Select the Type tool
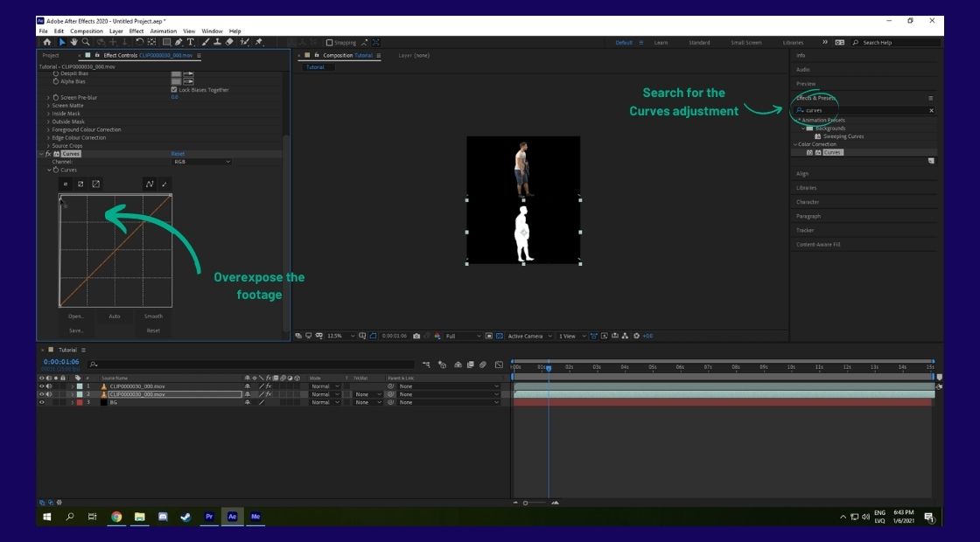The image size is (980, 542). (x=191, y=40)
